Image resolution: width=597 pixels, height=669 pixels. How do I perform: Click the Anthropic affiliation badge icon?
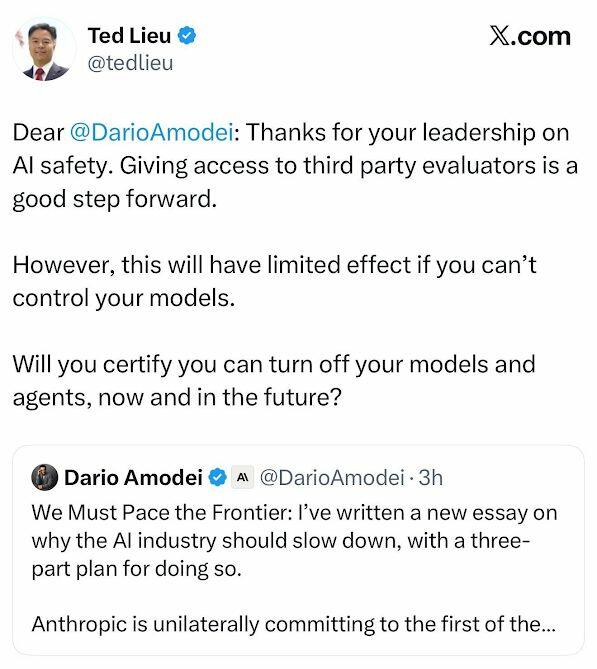pos(242,477)
